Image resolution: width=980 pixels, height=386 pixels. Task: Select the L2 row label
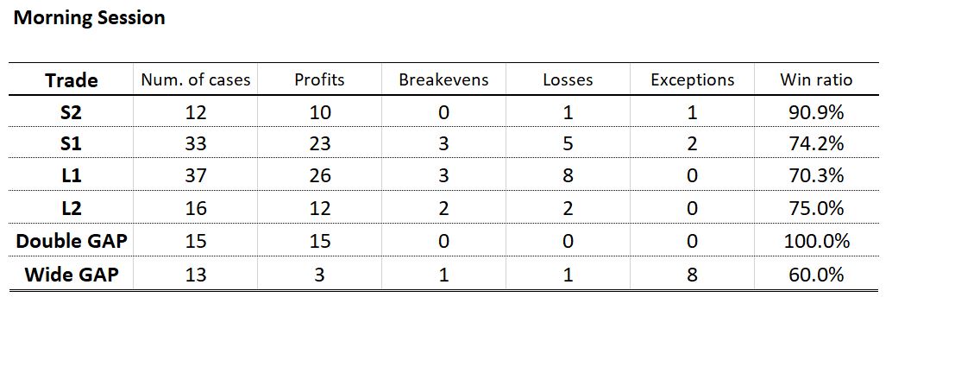coord(72,208)
